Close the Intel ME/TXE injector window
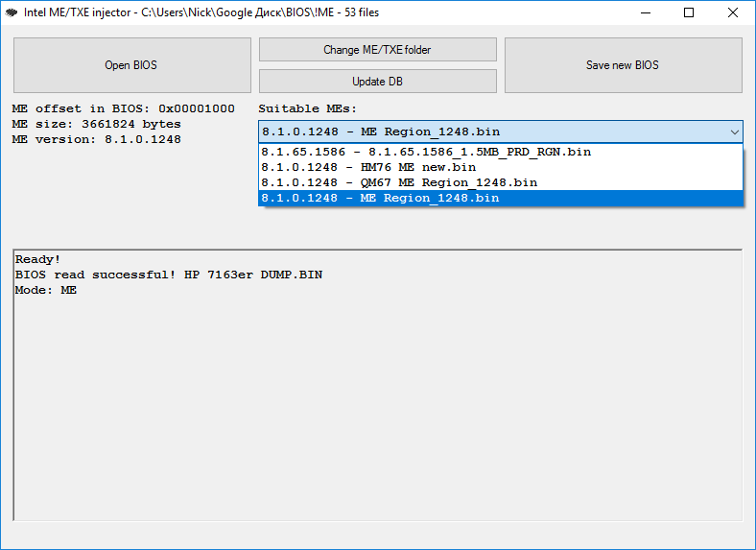This screenshot has height=550, width=756. pos(733,12)
